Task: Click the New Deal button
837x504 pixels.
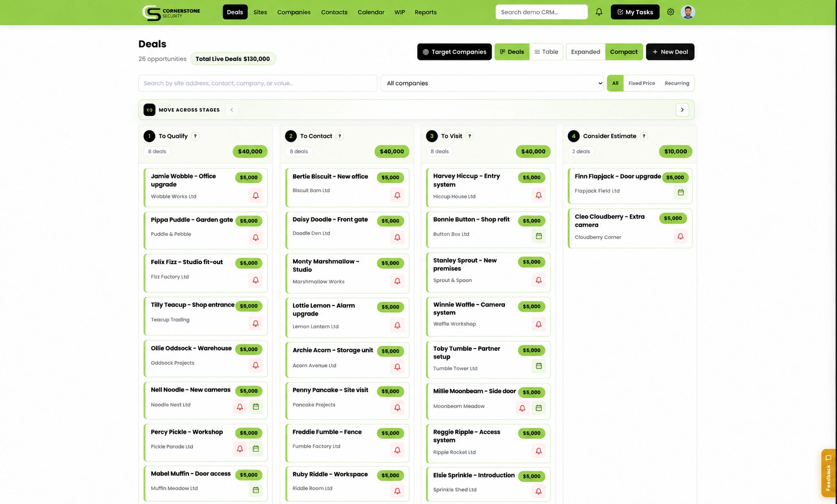Action: [670, 52]
